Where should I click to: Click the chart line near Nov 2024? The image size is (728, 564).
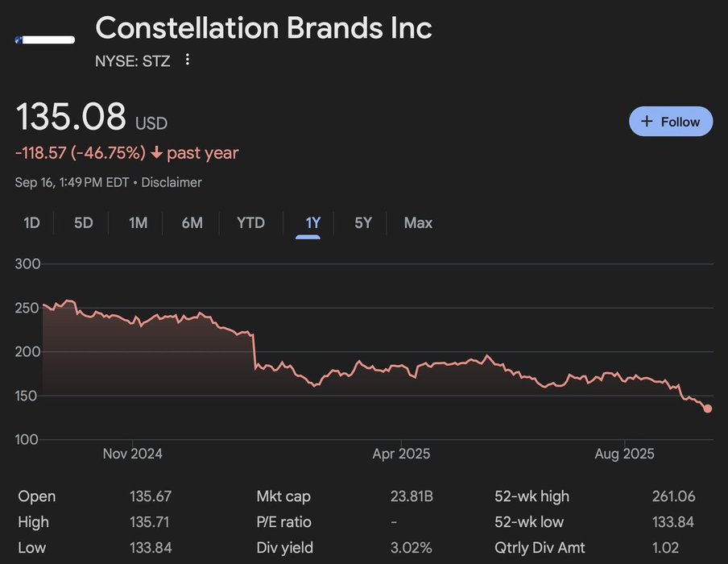point(133,320)
